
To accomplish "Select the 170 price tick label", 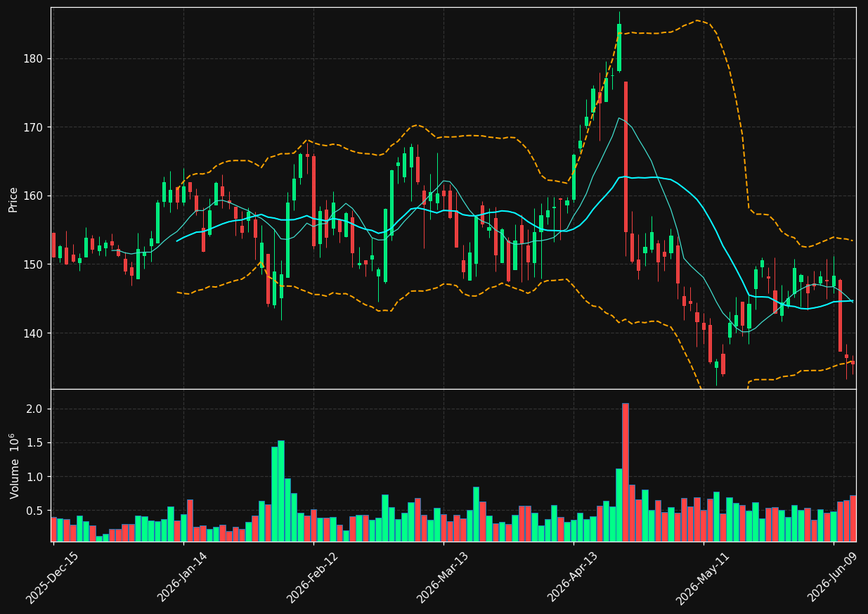I will pos(34,127).
